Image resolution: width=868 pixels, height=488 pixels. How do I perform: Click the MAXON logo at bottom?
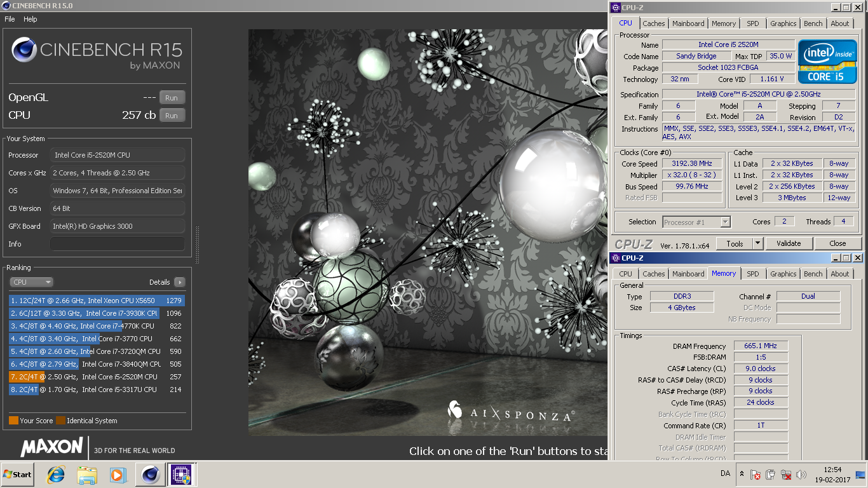click(52, 447)
